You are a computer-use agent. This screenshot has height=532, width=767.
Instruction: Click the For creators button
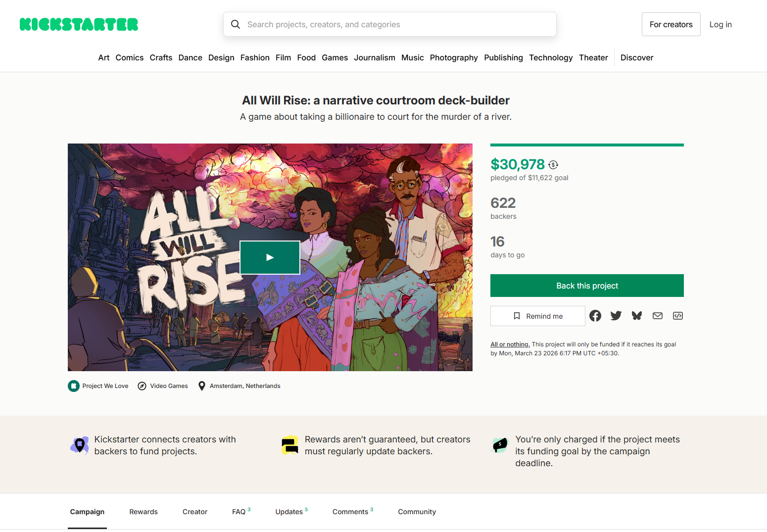pos(671,24)
